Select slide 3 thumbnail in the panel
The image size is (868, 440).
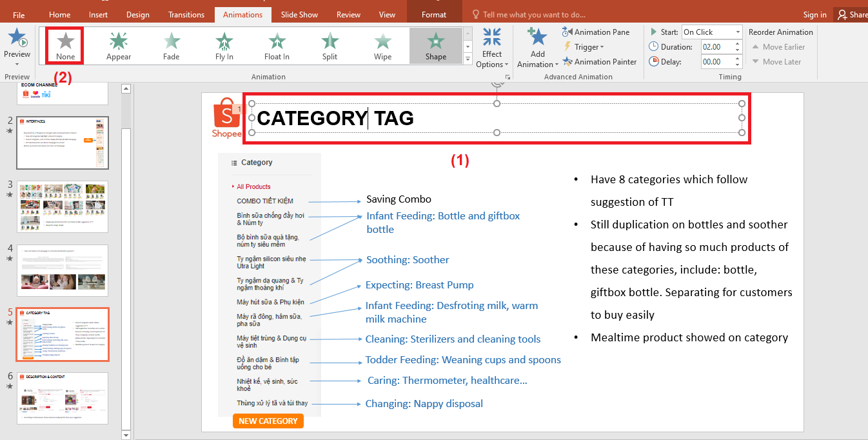click(x=62, y=206)
